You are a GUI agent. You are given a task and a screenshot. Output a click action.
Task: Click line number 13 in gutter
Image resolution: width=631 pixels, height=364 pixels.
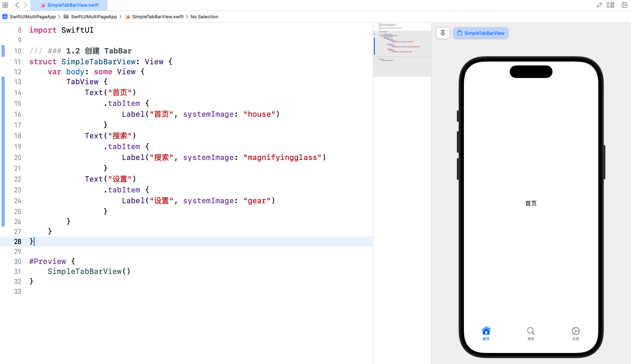(17, 82)
